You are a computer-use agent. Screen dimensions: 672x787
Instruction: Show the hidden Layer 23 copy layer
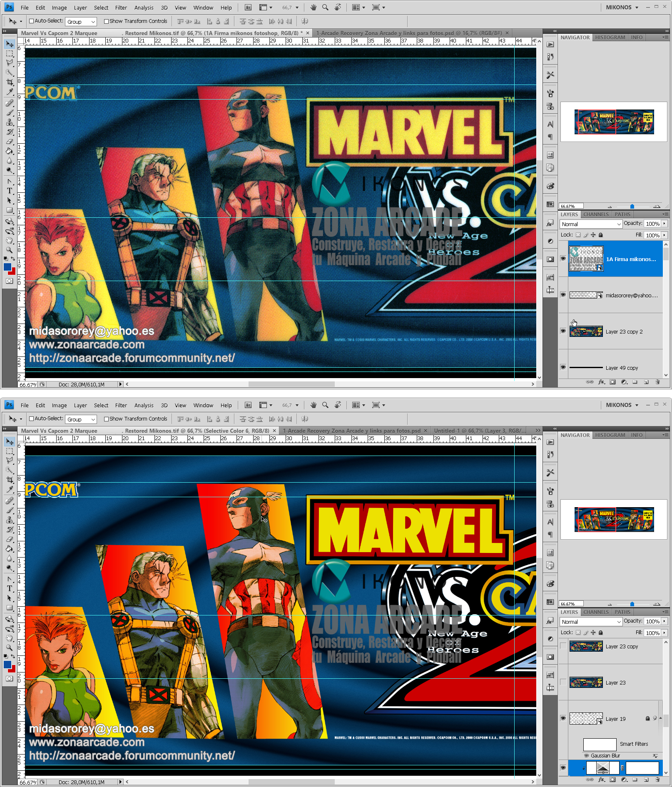click(563, 646)
